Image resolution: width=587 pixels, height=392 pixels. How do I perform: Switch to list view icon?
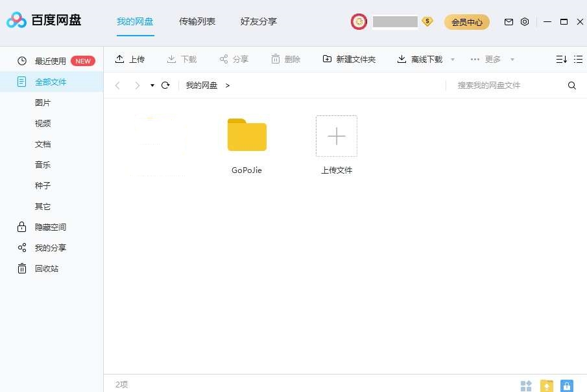pyautogui.click(x=578, y=59)
